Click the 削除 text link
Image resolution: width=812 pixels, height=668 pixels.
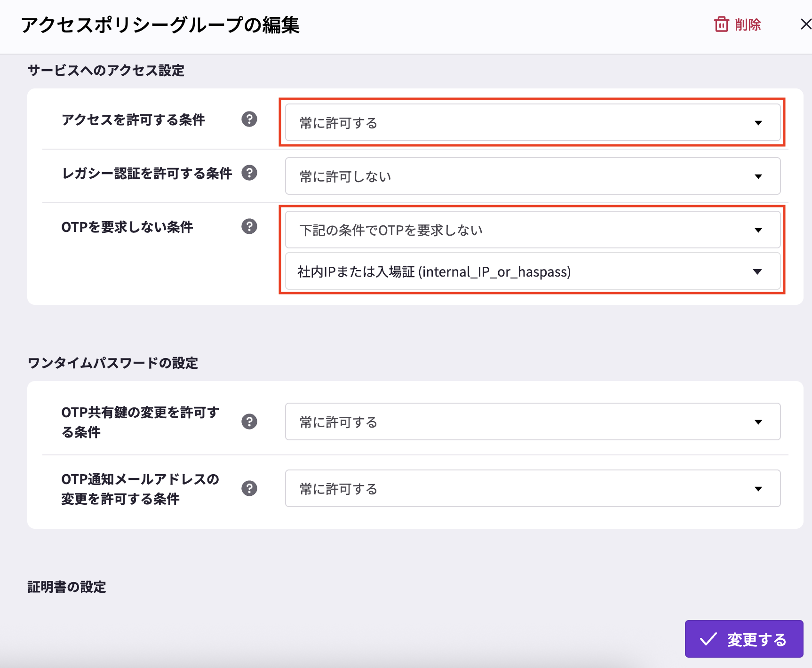tap(748, 24)
